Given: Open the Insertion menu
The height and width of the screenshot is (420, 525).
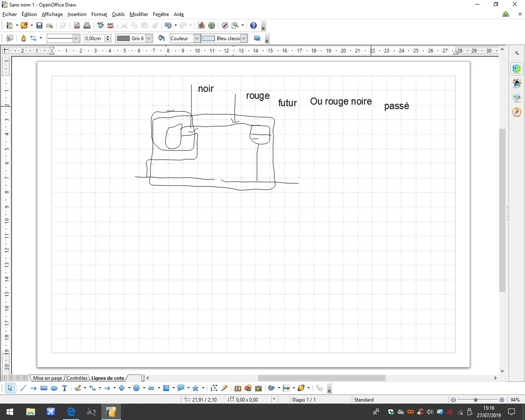Looking at the screenshot, I should tap(77, 14).
